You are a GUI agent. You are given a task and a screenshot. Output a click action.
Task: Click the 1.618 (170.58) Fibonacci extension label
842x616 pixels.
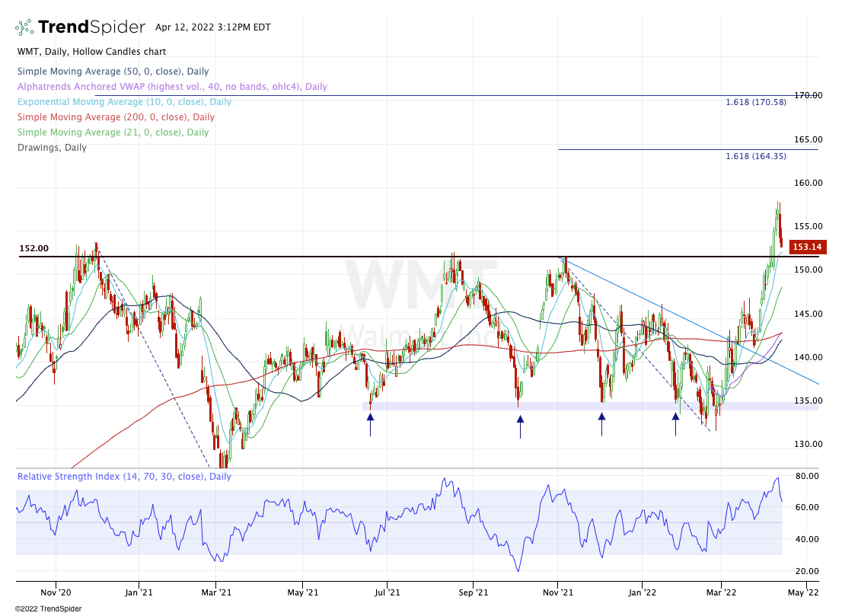point(755,102)
